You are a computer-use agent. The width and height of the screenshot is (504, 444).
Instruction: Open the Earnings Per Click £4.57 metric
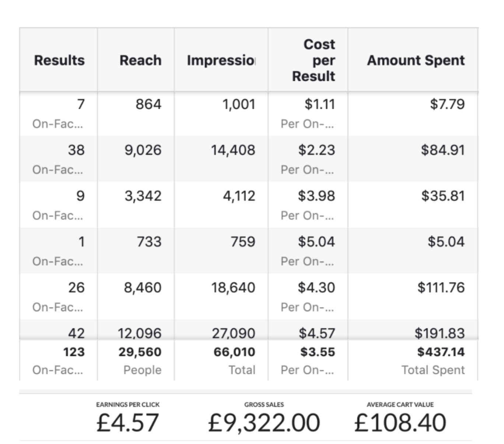pos(127,422)
